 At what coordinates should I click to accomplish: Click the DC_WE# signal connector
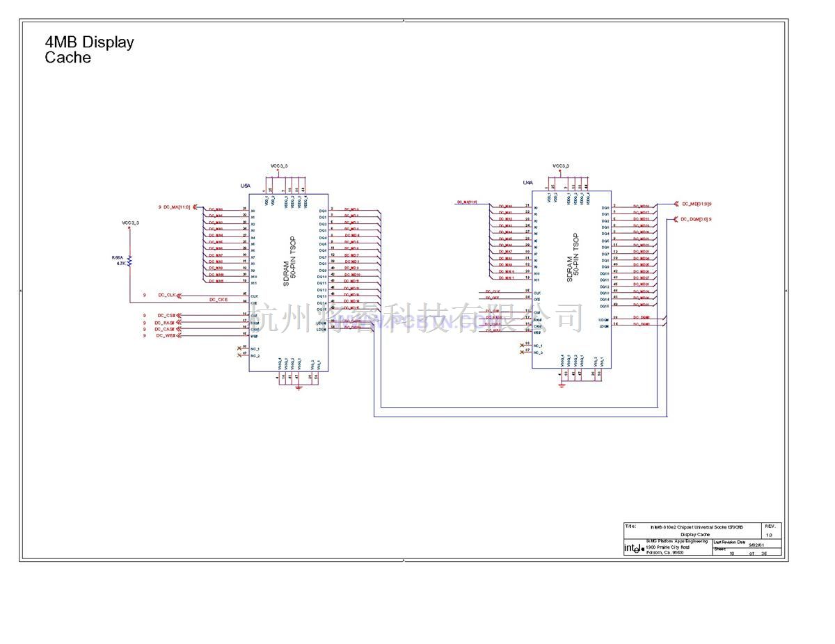coord(178,336)
